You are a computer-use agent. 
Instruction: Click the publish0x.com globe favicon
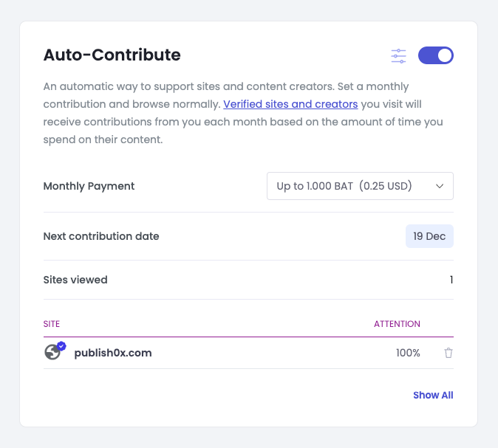52,352
